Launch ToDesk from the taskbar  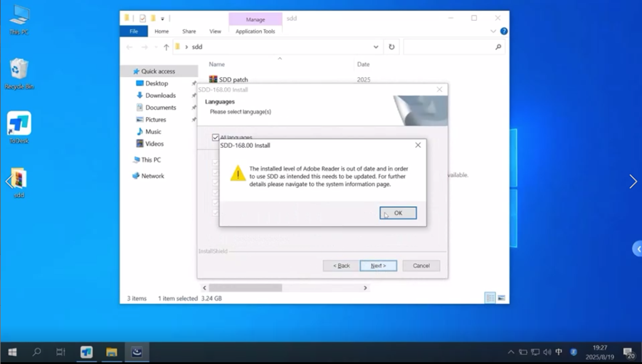pyautogui.click(x=87, y=353)
